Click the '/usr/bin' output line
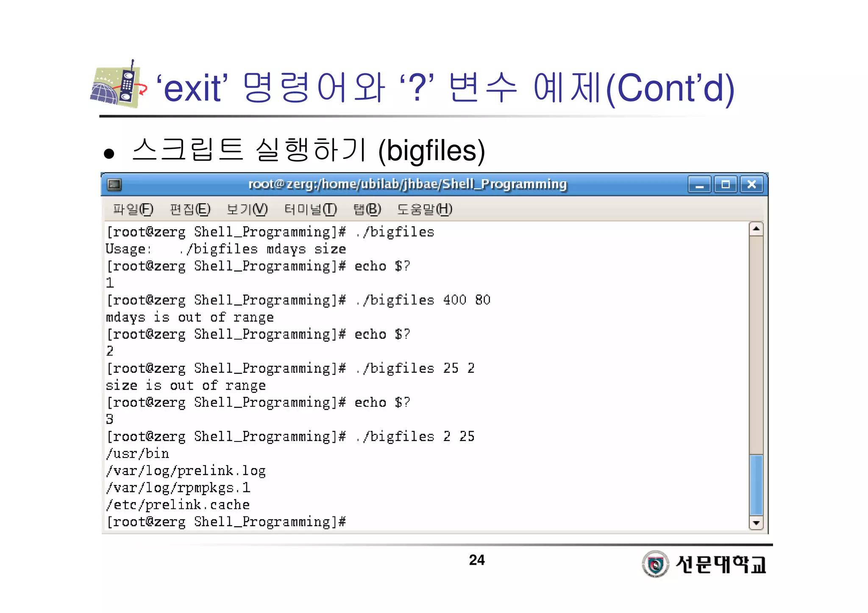This screenshot has height=613, width=868. tap(138, 454)
